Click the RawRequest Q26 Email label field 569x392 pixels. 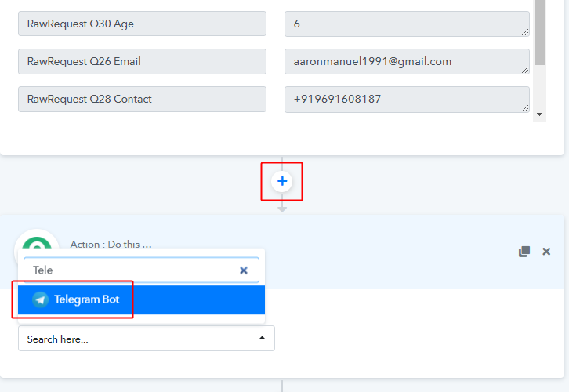[x=142, y=61]
